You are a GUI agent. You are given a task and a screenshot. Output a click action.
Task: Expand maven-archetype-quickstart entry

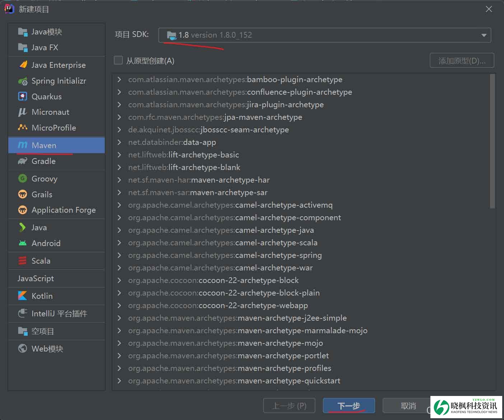click(119, 381)
